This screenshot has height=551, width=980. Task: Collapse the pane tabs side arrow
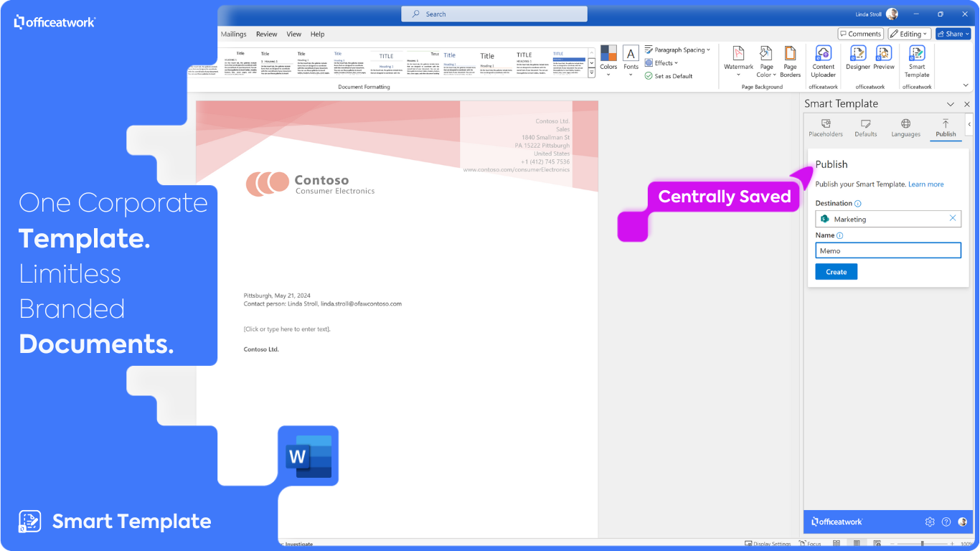click(x=969, y=123)
